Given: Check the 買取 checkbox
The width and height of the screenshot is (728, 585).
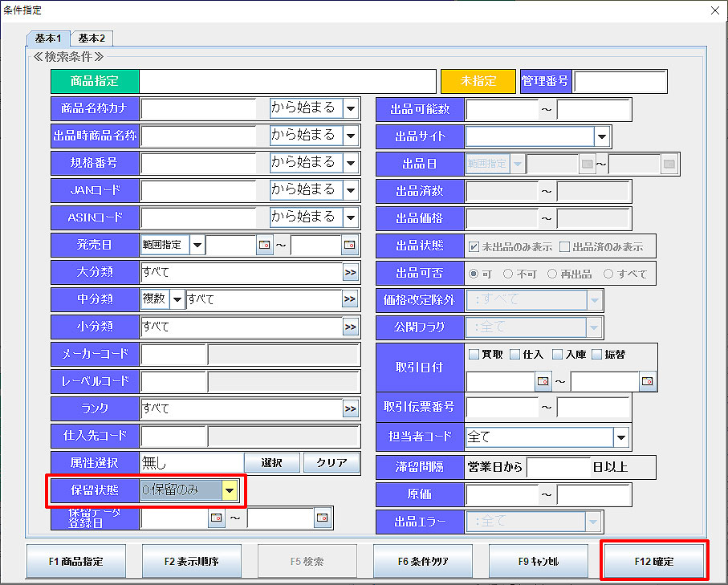Looking at the screenshot, I should [x=474, y=354].
